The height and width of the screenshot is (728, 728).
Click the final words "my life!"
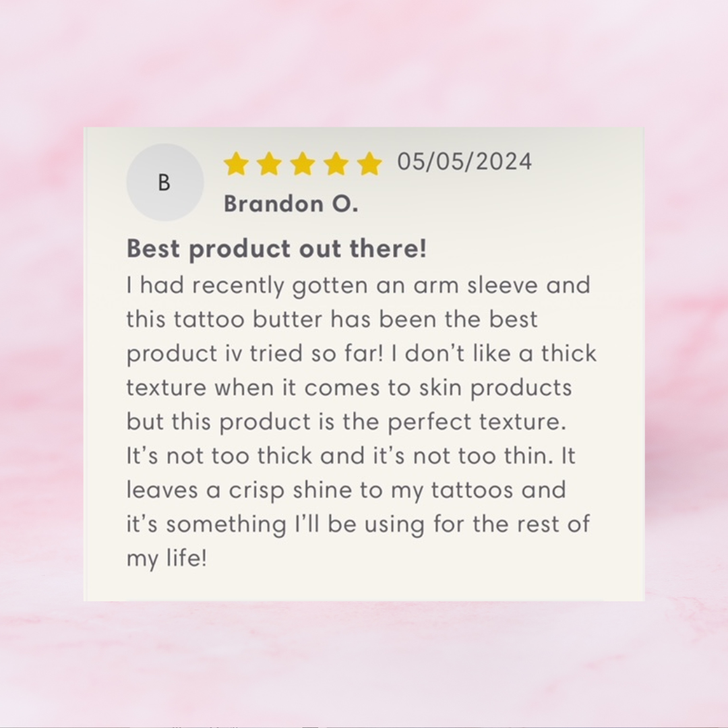[x=166, y=559]
